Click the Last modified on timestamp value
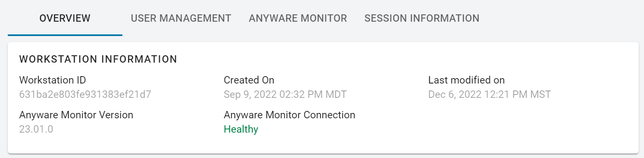Image resolution: width=644 pixels, height=158 pixels. (489, 95)
